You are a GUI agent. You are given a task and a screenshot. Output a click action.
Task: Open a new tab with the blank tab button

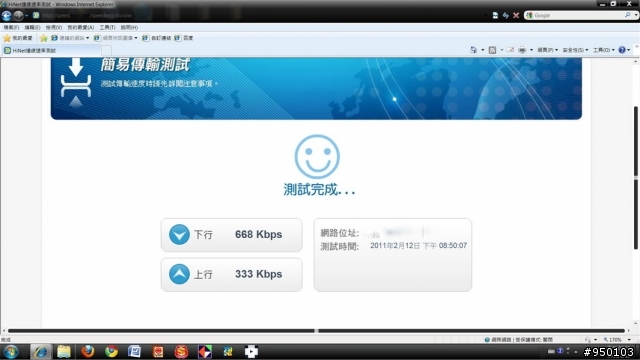[106, 51]
